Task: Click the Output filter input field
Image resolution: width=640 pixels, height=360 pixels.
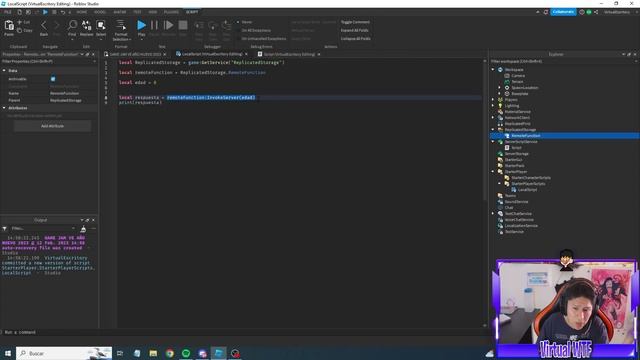Action: click(42, 229)
